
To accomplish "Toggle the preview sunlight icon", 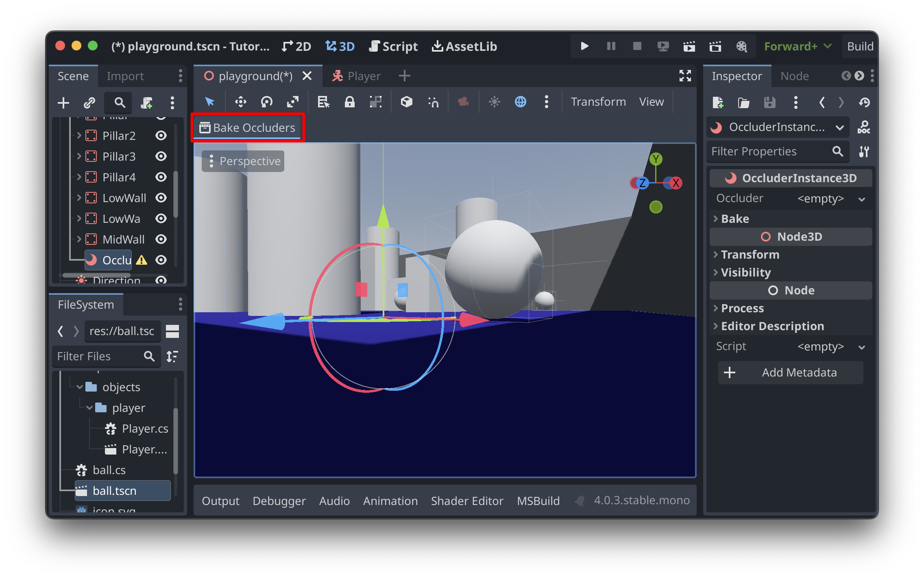I will [x=495, y=102].
